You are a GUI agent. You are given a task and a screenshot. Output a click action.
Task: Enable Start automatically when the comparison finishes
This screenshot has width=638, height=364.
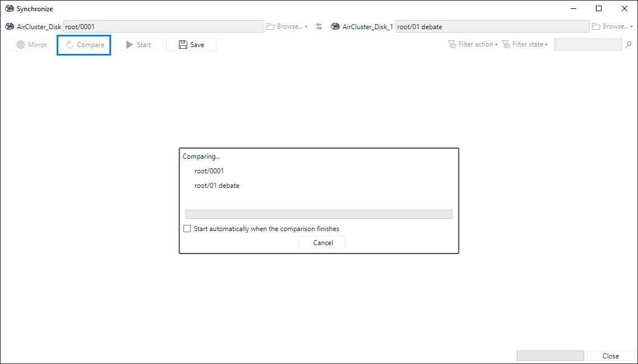pyautogui.click(x=187, y=229)
